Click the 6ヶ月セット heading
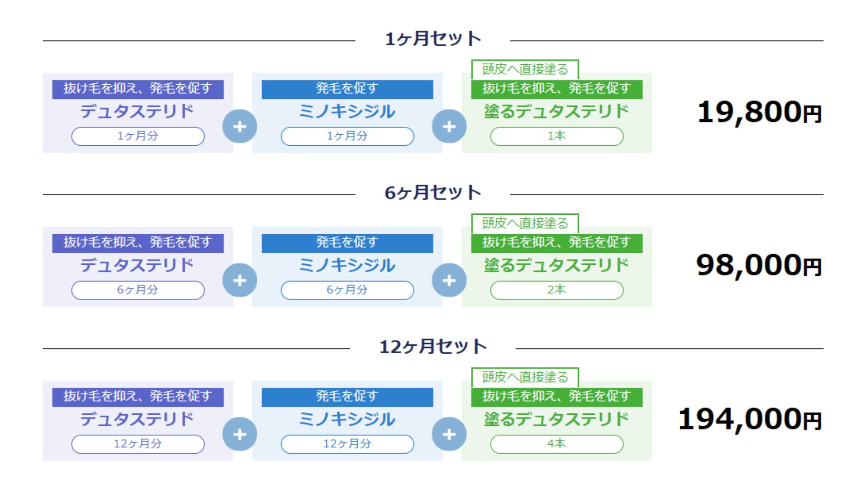This screenshot has height=488, width=868. click(x=433, y=193)
